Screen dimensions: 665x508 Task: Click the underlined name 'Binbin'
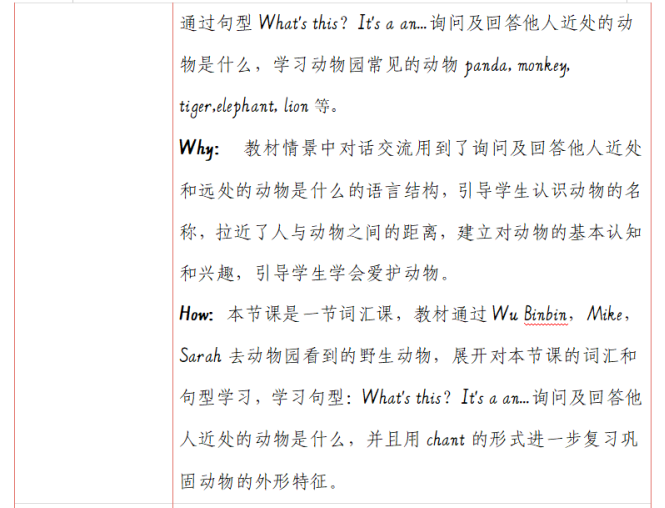545,314
